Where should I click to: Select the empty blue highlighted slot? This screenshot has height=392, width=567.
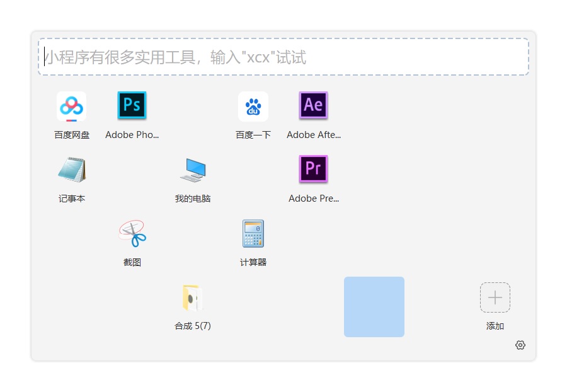374,307
